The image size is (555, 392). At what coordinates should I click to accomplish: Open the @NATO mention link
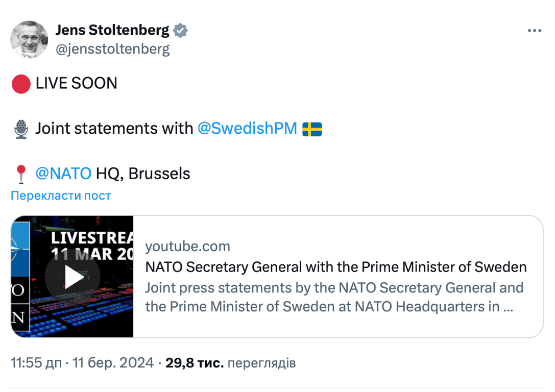[63, 174]
